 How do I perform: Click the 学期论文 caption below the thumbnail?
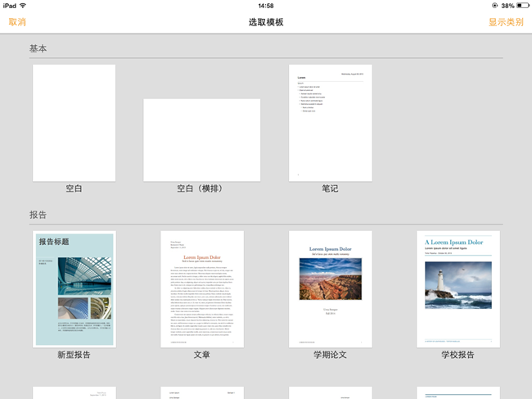pyautogui.click(x=330, y=356)
